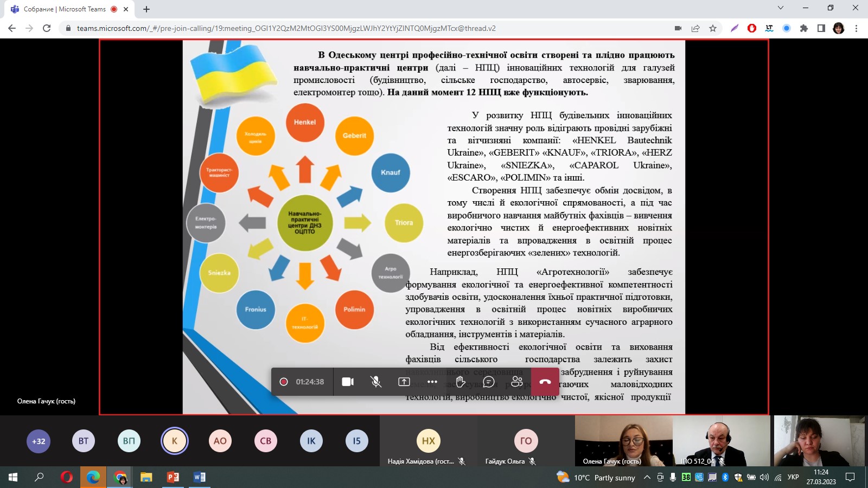The height and width of the screenshot is (488, 868).
Task: Open the red stop-hand ad blocker extension
Action: click(x=752, y=28)
